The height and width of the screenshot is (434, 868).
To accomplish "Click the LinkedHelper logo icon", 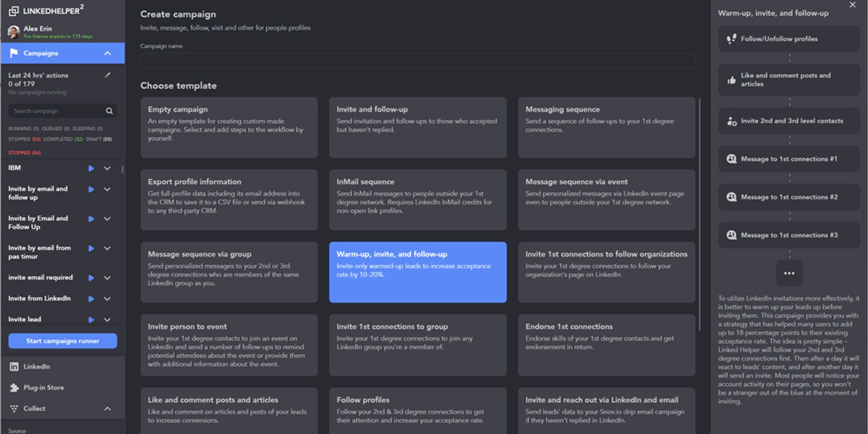I will click(x=14, y=11).
